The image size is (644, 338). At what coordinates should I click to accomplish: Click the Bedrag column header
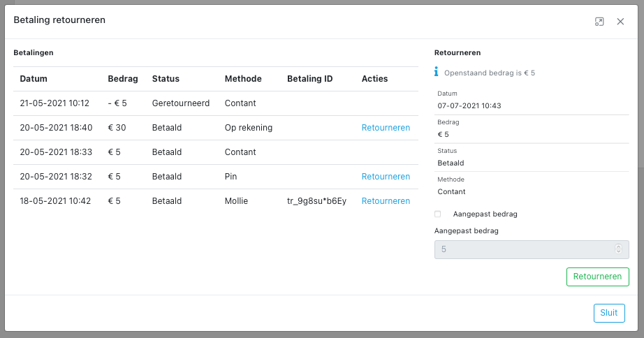[123, 79]
